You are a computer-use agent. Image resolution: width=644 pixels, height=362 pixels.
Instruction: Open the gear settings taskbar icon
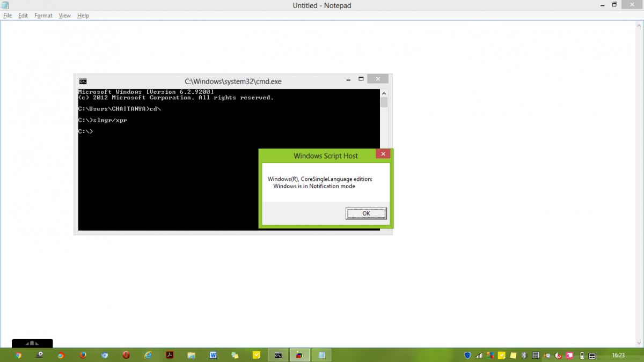point(40,355)
